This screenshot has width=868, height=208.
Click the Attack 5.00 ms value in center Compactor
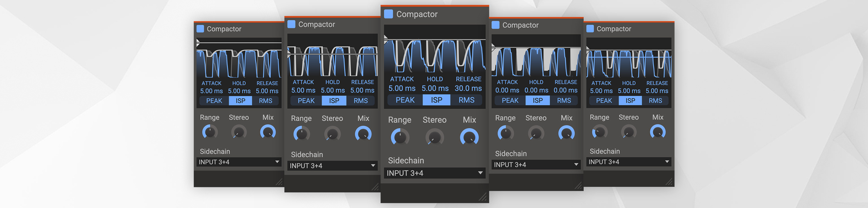[x=402, y=88]
